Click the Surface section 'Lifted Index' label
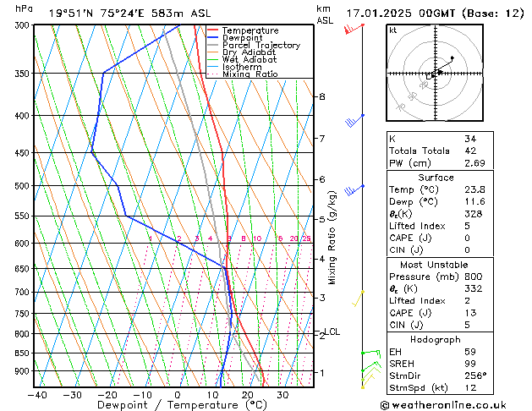Screen dimensions: 532x411 [x=417, y=226]
